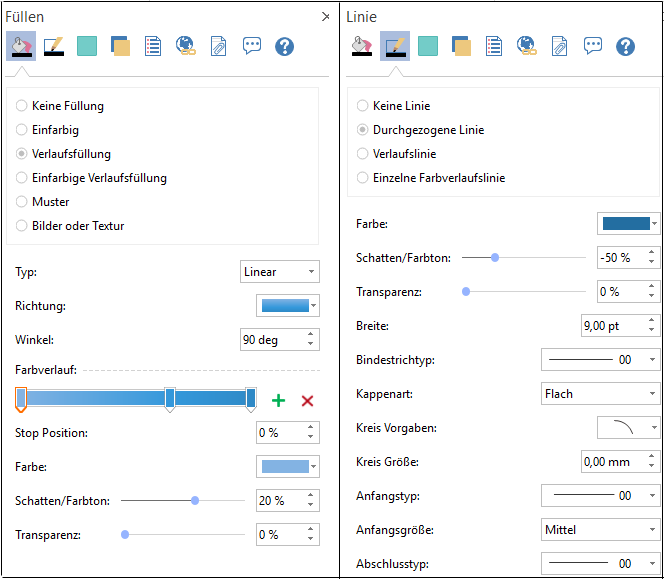Image resolution: width=664 pixels, height=579 pixels.
Task: Open Anfangsgröße dropdown showing Mittel
Action: (x=600, y=529)
